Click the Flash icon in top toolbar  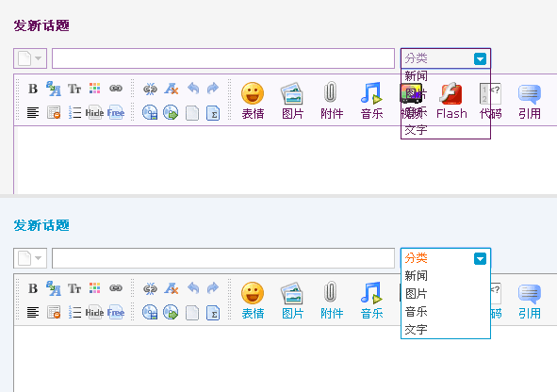pos(451,101)
